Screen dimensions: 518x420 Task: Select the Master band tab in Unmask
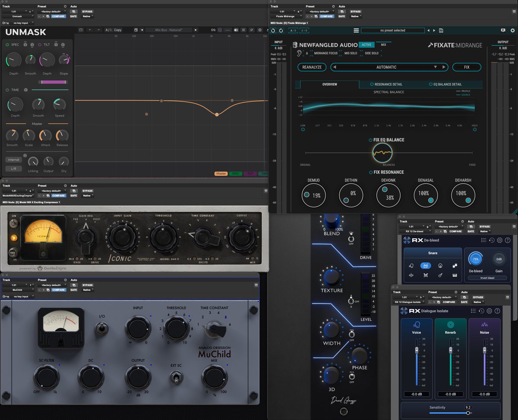(x=221, y=174)
